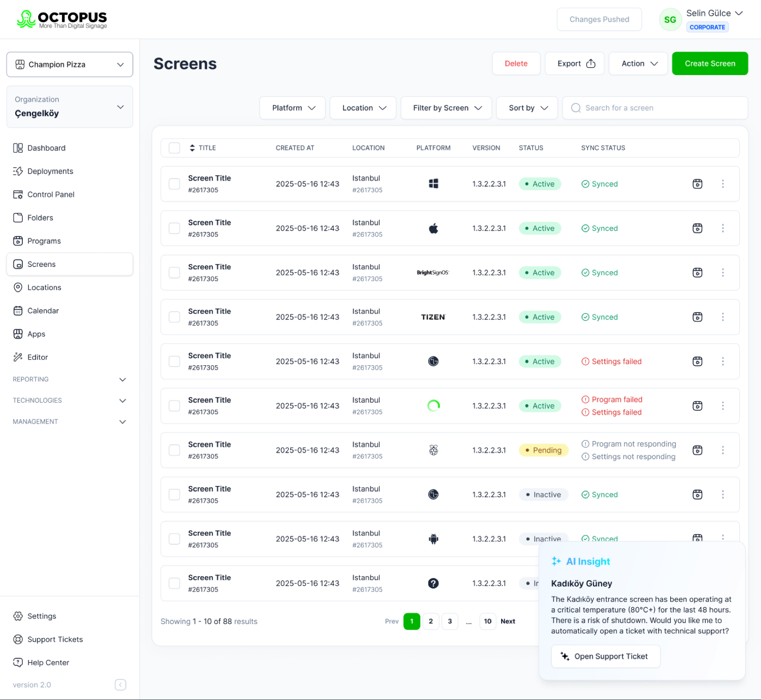
Task: Open program icon for the Tizen row
Action: [698, 317]
